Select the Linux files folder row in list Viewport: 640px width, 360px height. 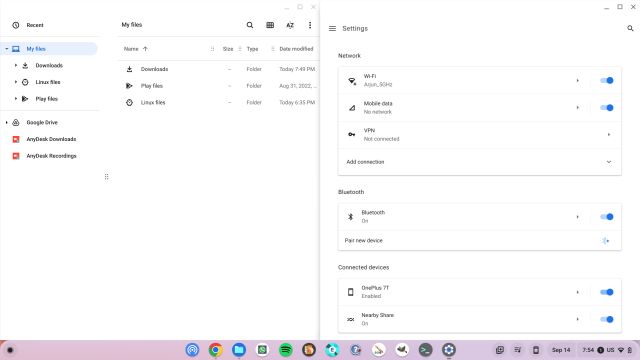tap(219, 102)
